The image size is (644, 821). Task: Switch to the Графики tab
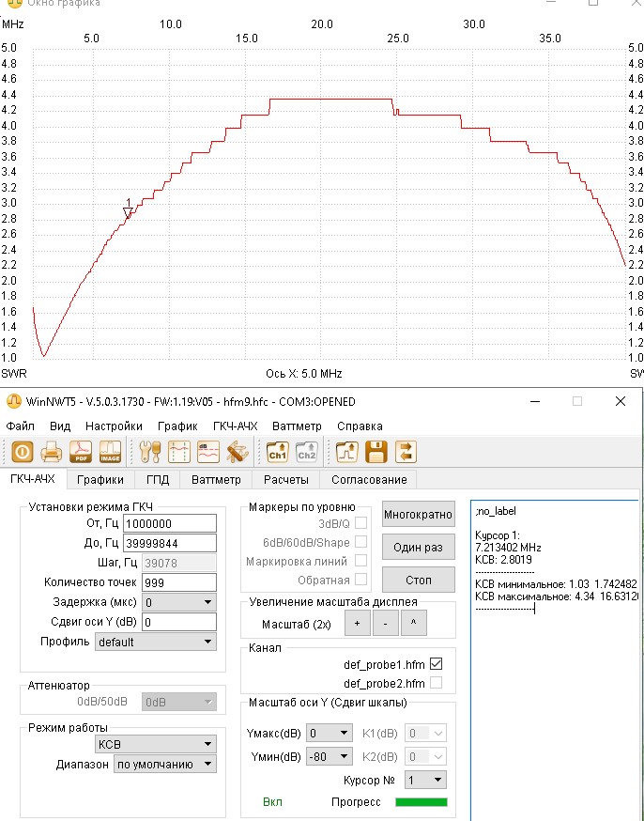pos(100,480)
